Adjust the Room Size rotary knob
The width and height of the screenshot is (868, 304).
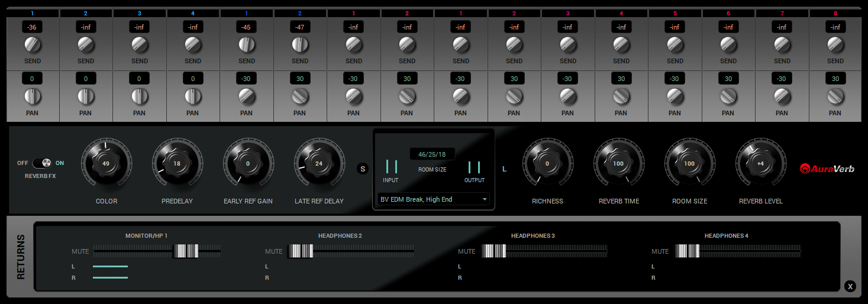pyautogui.click(x=689, y=164)
